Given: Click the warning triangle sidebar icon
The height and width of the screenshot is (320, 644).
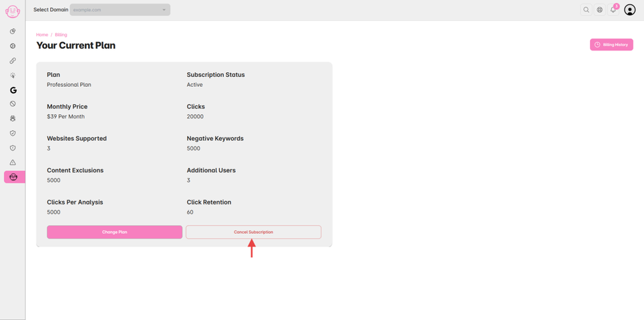Looking at the screenshot, I should coord(13,162).
